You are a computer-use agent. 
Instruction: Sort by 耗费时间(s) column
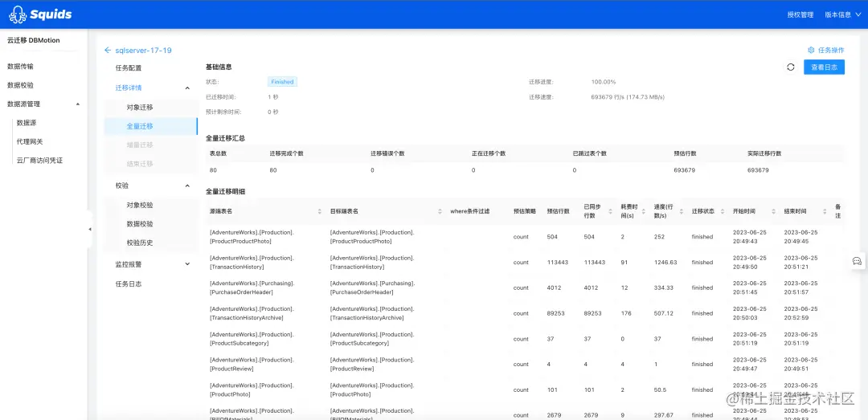click(x=643, y=211)
